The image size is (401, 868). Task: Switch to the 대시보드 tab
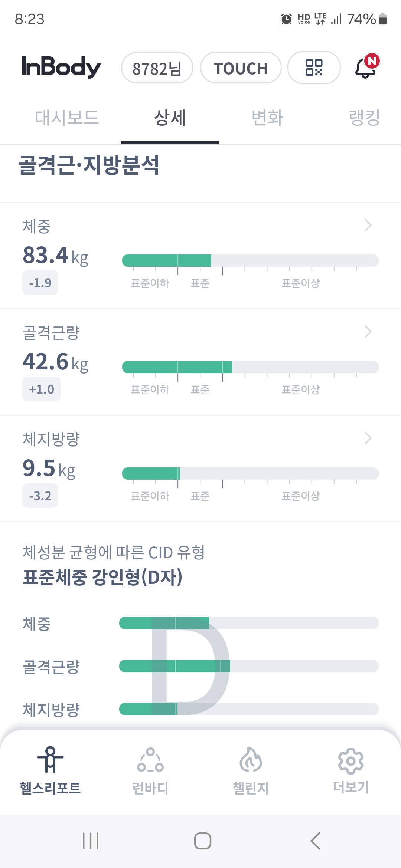pyautogui.click(x=67, y=118)
